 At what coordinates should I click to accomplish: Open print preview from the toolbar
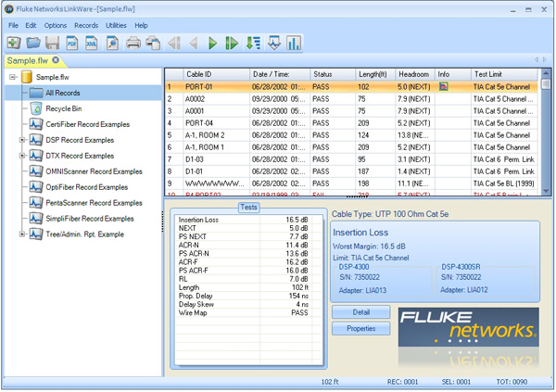(112, 43)
